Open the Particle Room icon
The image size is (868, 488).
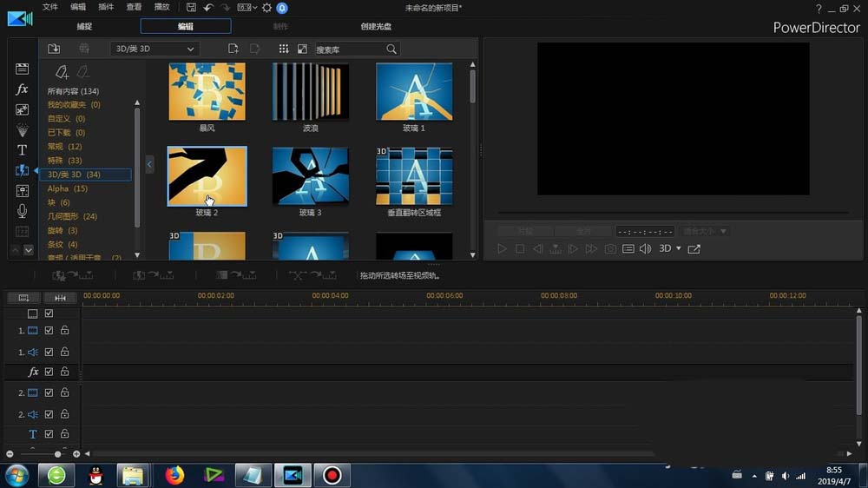point(23,130)
